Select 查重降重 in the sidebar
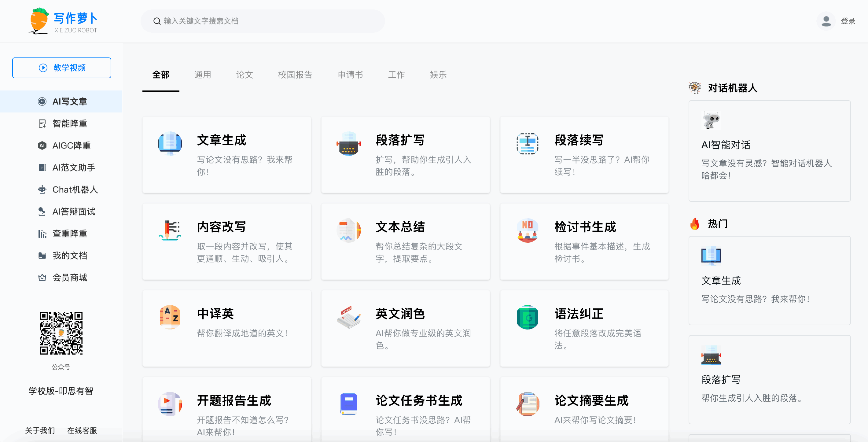Screen dimensions: 868x442 point(61,234)
